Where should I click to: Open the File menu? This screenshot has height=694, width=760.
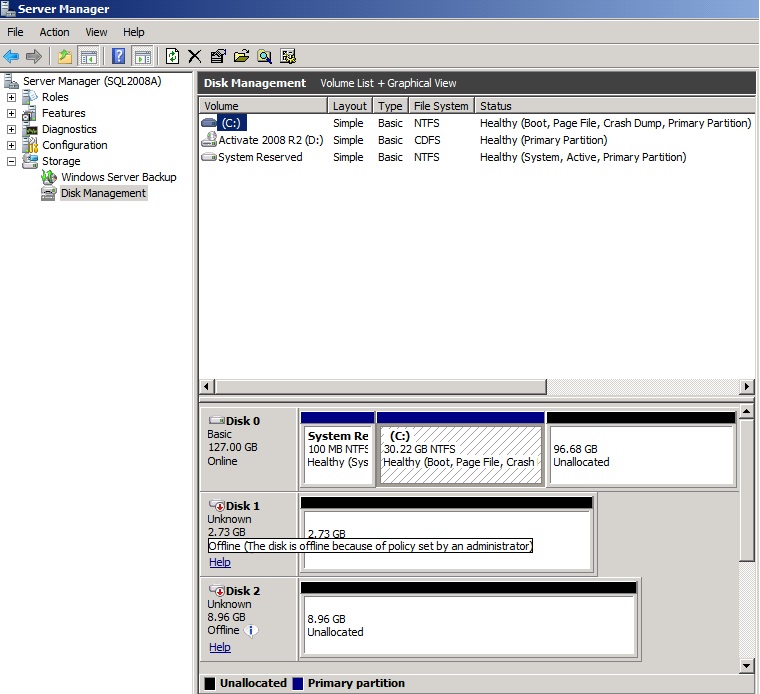(15, 32)
